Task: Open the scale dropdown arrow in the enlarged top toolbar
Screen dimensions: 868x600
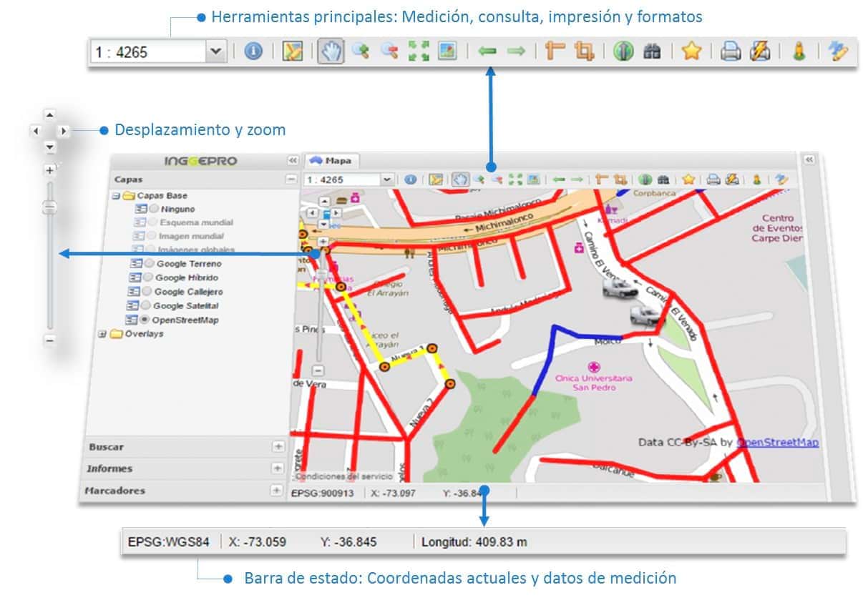Action: [x=216, y=51]
